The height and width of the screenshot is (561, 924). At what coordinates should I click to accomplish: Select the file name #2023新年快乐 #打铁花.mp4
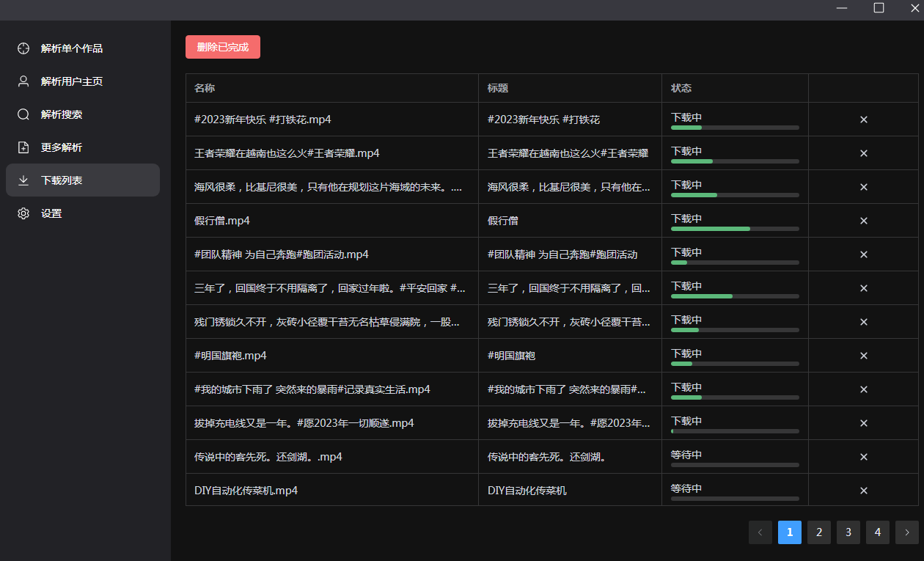(263, 120)
